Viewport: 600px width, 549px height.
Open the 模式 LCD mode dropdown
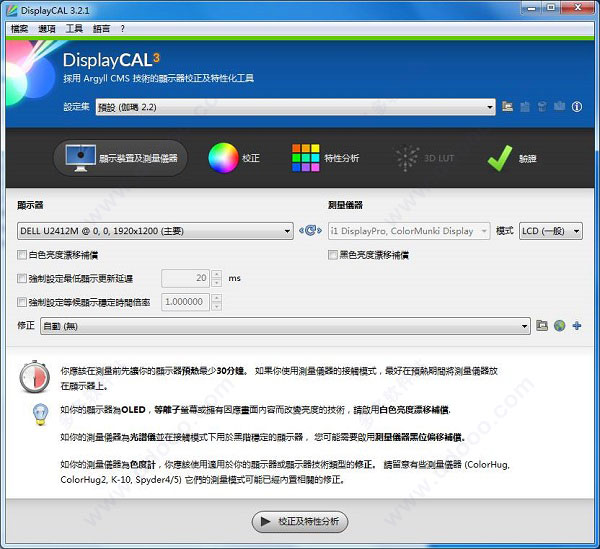(551, 231)
